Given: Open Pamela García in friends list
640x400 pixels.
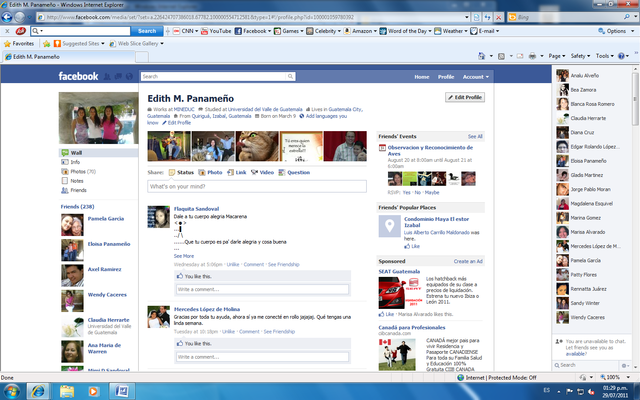Looking at the screenshot, I should coord(106,219).
